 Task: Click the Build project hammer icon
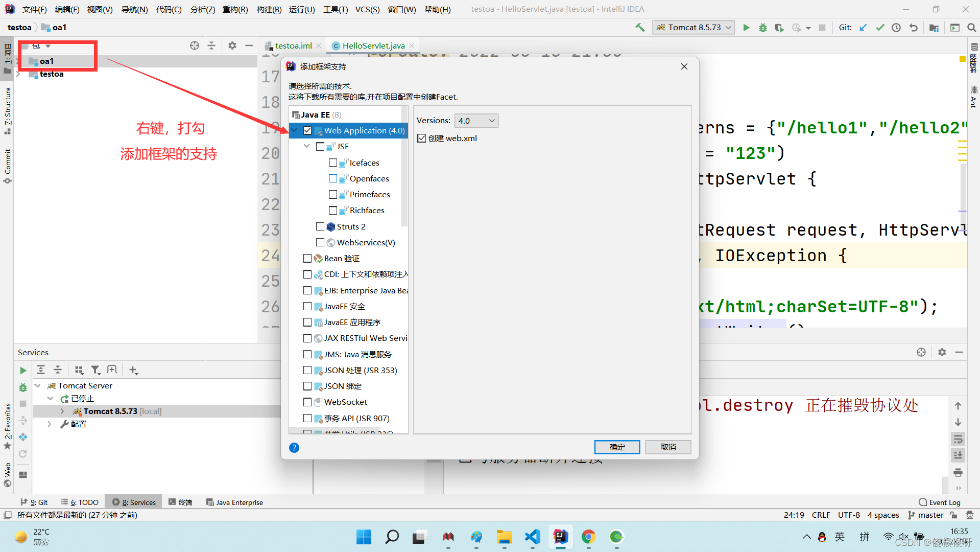click(640, 28)
